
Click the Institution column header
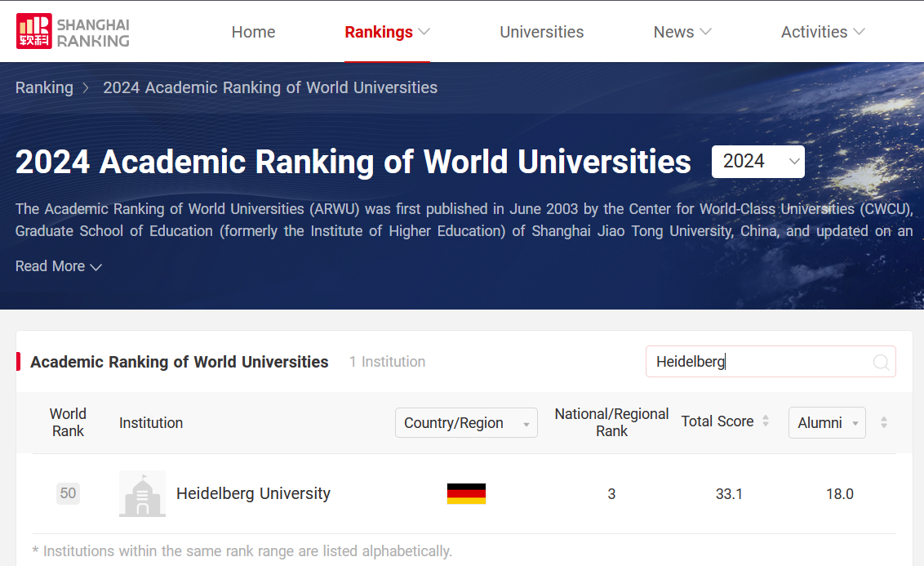pyautogui.click(x=151, y=423)
